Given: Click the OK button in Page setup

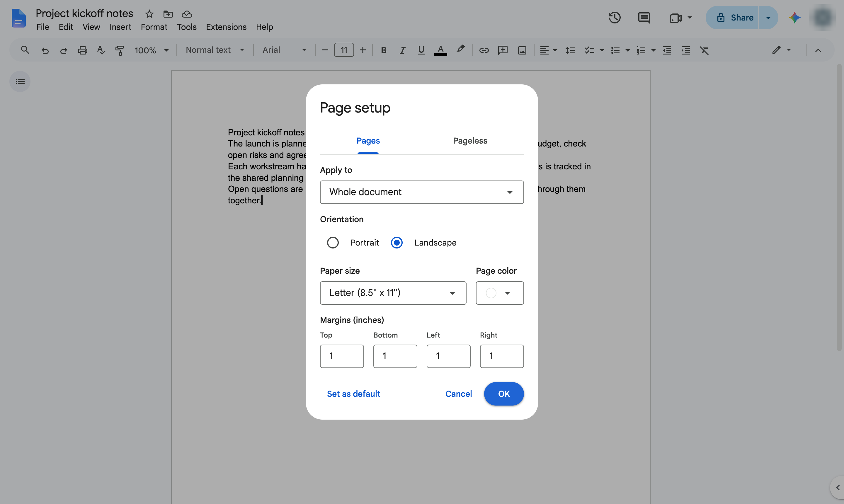Looking at the screenshot, I should 504,394.
